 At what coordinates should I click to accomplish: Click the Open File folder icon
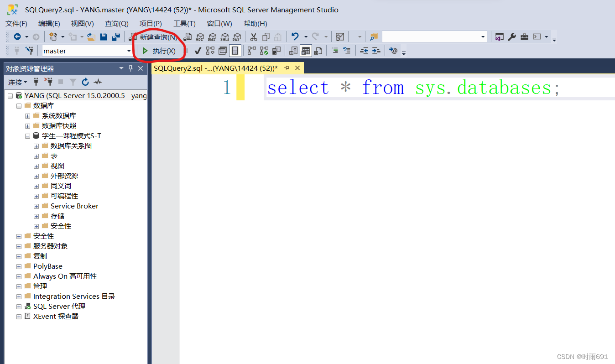[x=91, y=37]
